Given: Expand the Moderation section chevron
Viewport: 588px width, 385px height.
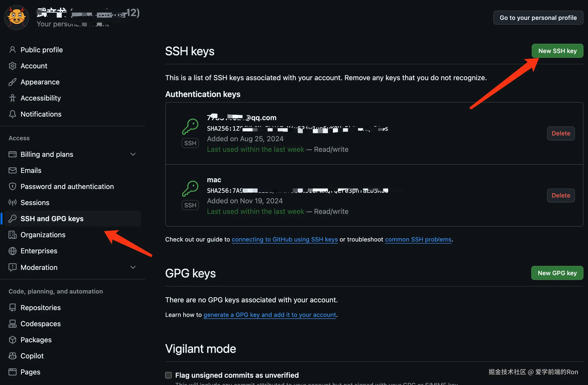Looking at the screenshot, I should (x=133, y=267).
